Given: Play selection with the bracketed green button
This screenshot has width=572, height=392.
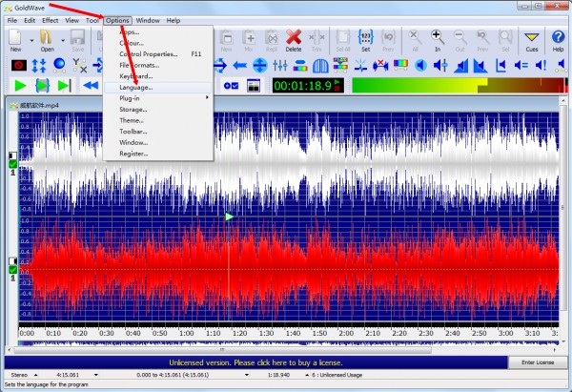Looking at the screenshot, I should pos(42,86).
